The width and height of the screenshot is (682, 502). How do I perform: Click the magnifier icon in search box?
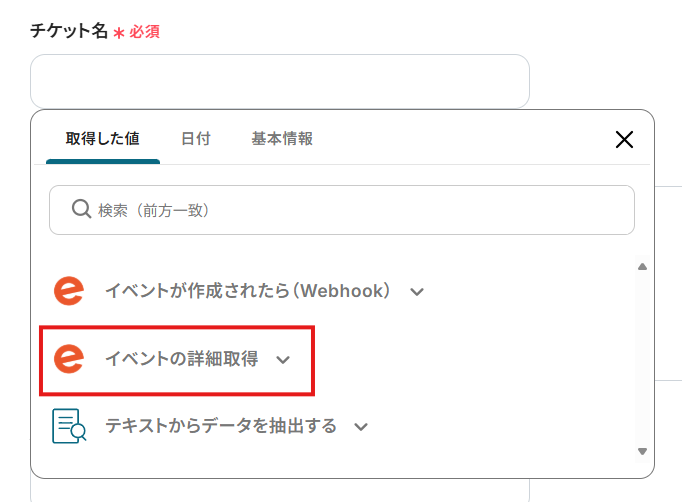81,210
